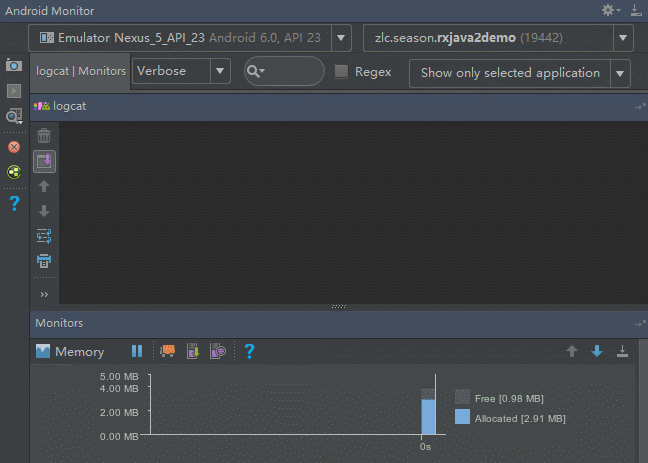648x463 pixels.
Task: Toggle soft wraps in logcat
Action: tap(44, 236)
